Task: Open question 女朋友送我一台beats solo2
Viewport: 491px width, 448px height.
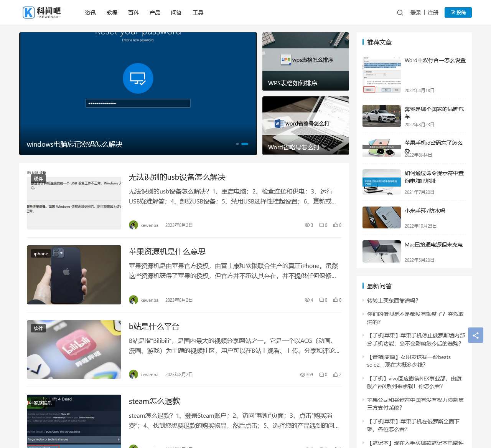Action: pos(409,361)
